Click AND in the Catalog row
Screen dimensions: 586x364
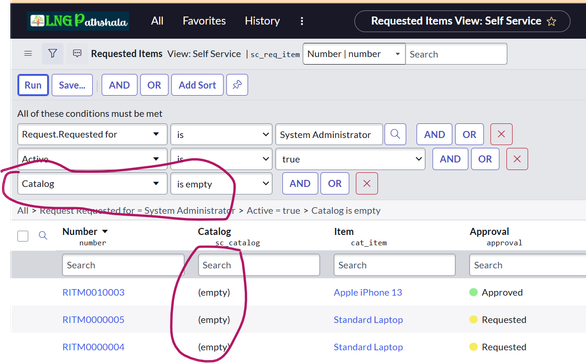300,183
